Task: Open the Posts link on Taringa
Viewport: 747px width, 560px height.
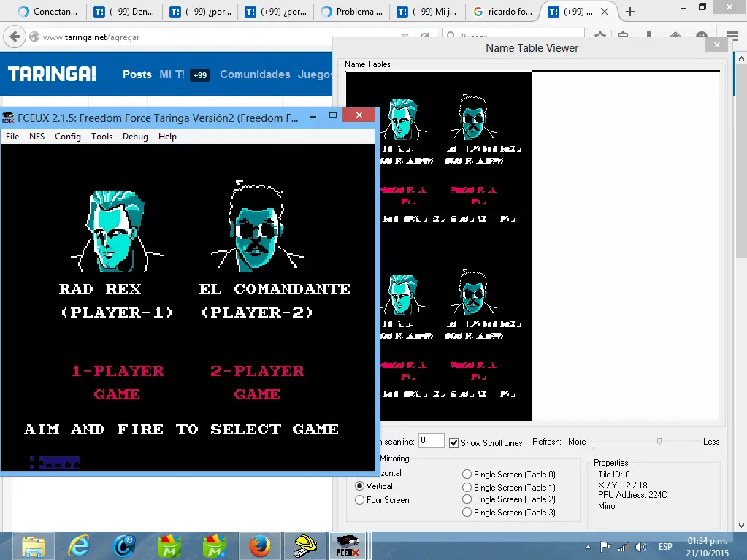Action: pos(137,74)
